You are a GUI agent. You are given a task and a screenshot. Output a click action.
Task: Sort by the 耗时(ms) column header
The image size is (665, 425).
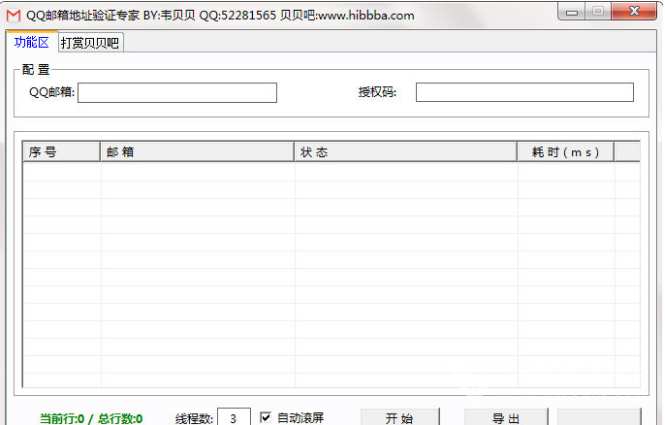point(565,152)
